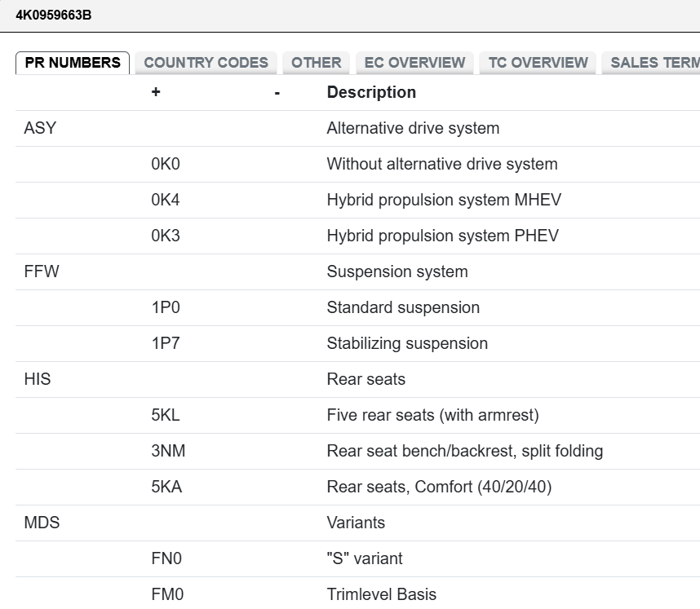The width and height of the screenshot is (700, 609).
Task: Open the SALES TERMS tab
Action: (653, 63)
